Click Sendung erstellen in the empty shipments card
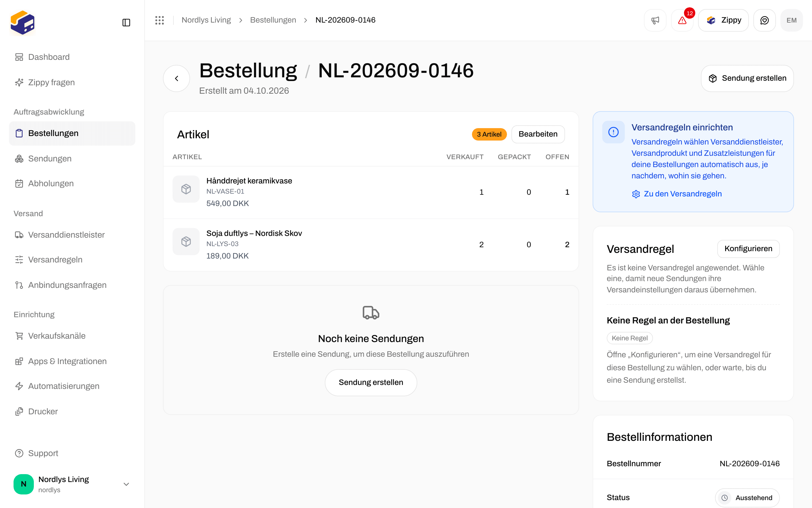The width and height of the screenshot is (812, 508). [x=371, y=382]
